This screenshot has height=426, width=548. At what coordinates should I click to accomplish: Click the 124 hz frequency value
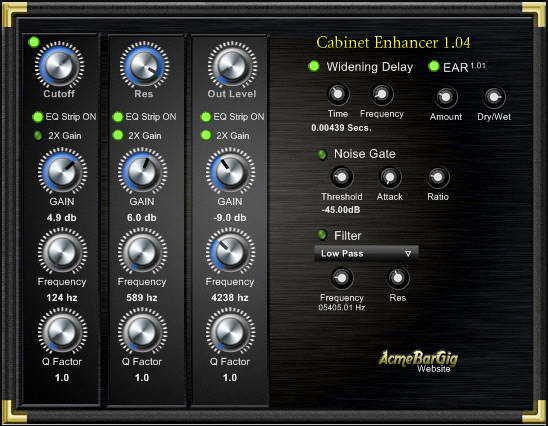(x=62, y=298)
